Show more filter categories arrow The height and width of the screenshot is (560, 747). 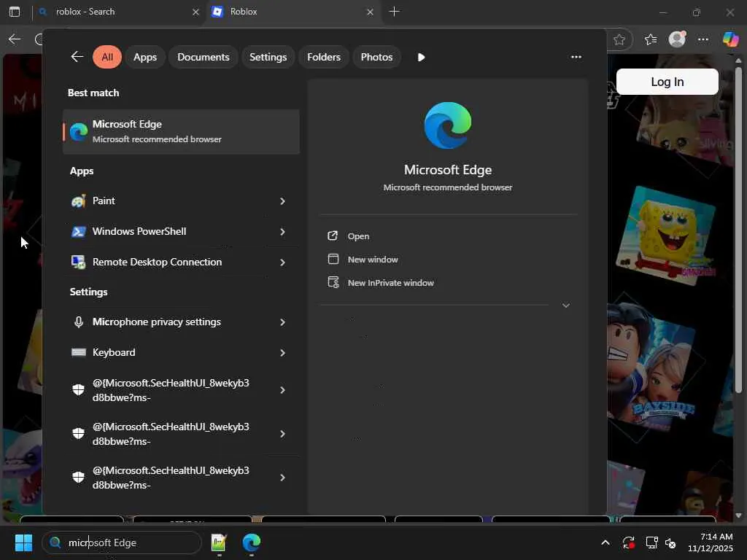(x=421, y=57)
